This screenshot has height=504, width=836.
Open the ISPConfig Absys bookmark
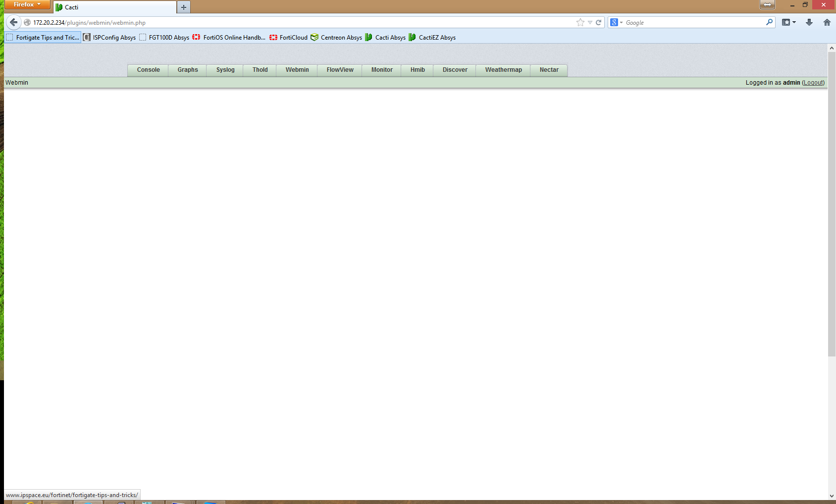(109, 38)
